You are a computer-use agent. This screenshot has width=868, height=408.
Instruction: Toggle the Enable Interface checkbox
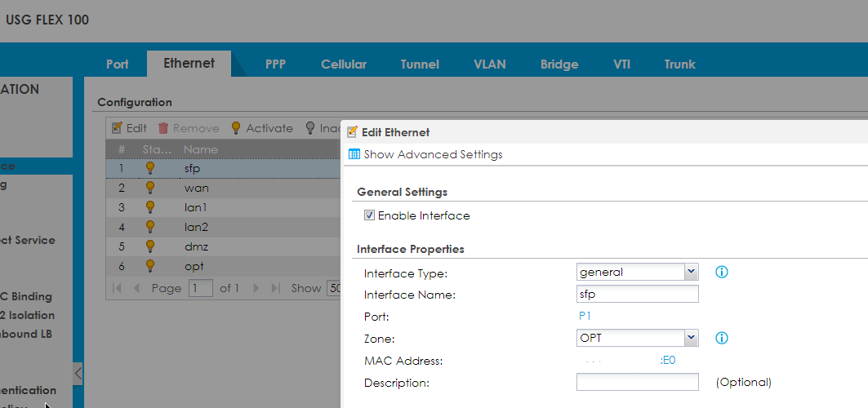(x=370, y=216)
